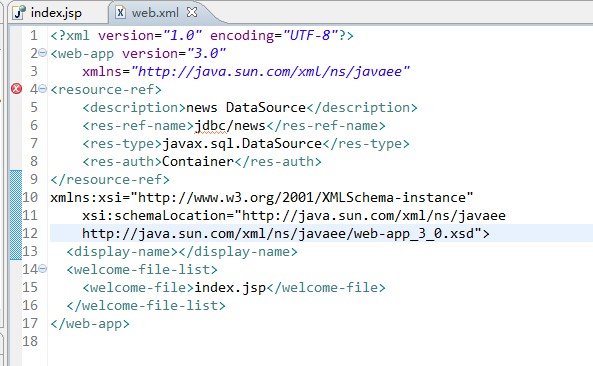593x366 pixels.
Task: Click the web-app_3_0.xsd schema location line
Action: [286, 233]
